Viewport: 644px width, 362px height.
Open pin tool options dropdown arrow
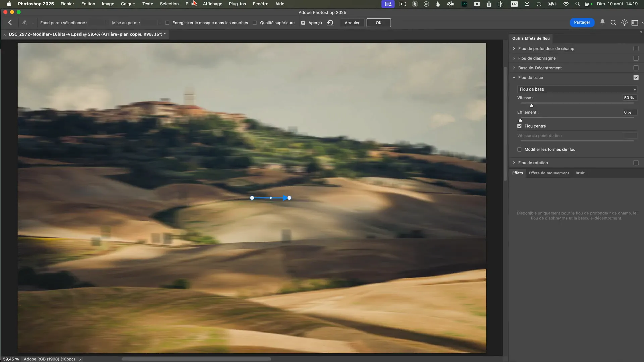tap(33, 23)
